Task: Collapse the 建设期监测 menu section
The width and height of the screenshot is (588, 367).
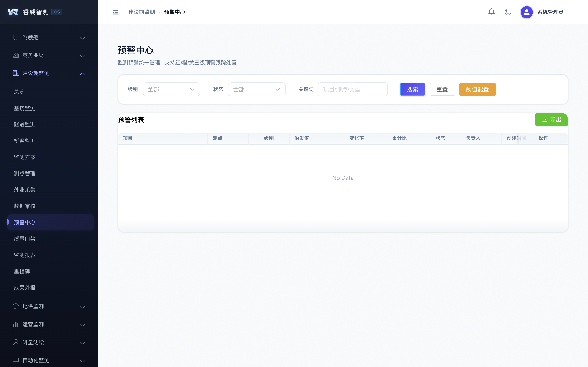Action: tap(82, 74)
